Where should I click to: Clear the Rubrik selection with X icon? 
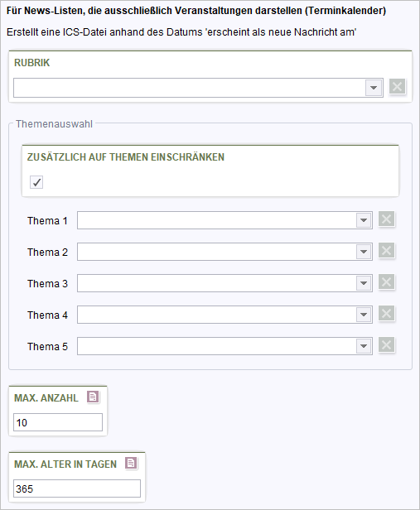[x=398, y=86]
